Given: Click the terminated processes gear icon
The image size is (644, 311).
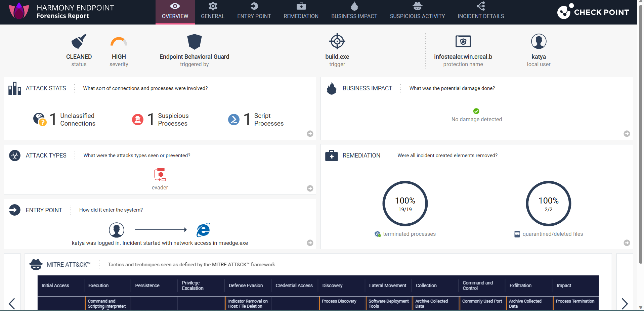Looking at the screenshot, I should (x=378, y=234).
